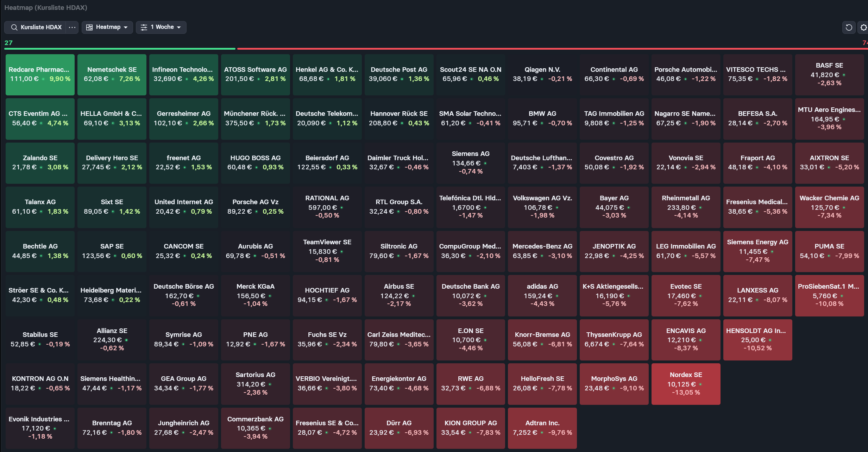Click the BMW AG tile

tap(542, 119)
